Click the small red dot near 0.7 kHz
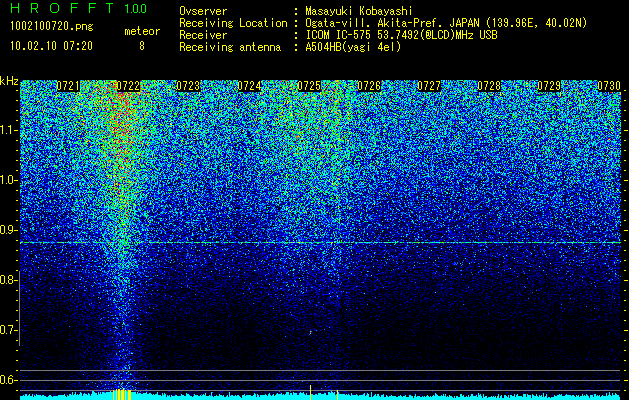 (310, 332)
